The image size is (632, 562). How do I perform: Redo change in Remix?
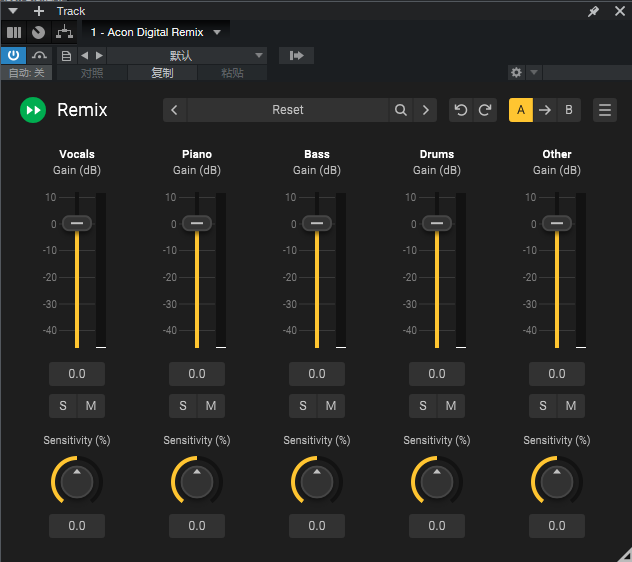(x=485, y=110)
